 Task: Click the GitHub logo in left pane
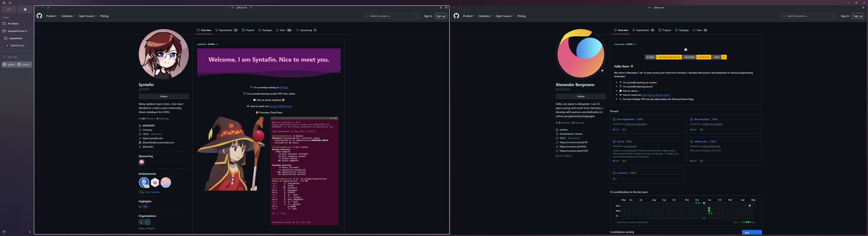coord(39,16)
